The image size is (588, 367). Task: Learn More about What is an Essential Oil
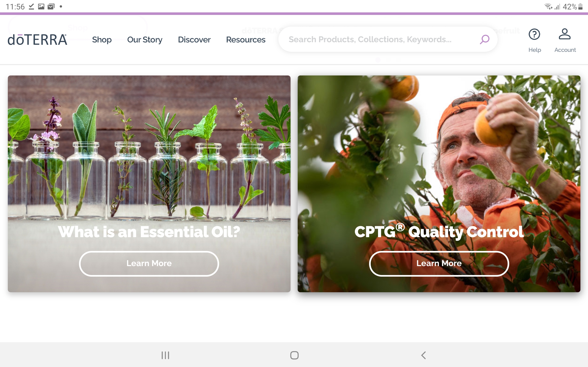point(149,264)
